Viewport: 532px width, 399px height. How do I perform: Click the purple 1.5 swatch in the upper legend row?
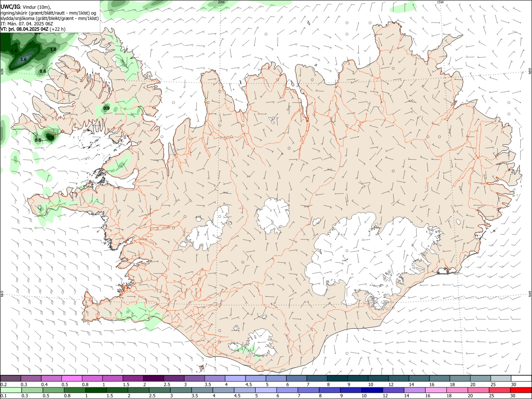(133, 379)
